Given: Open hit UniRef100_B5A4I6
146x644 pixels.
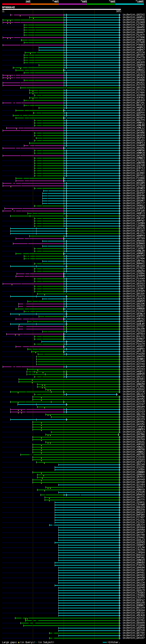Looking at the screenshot, I should point(134,495).
